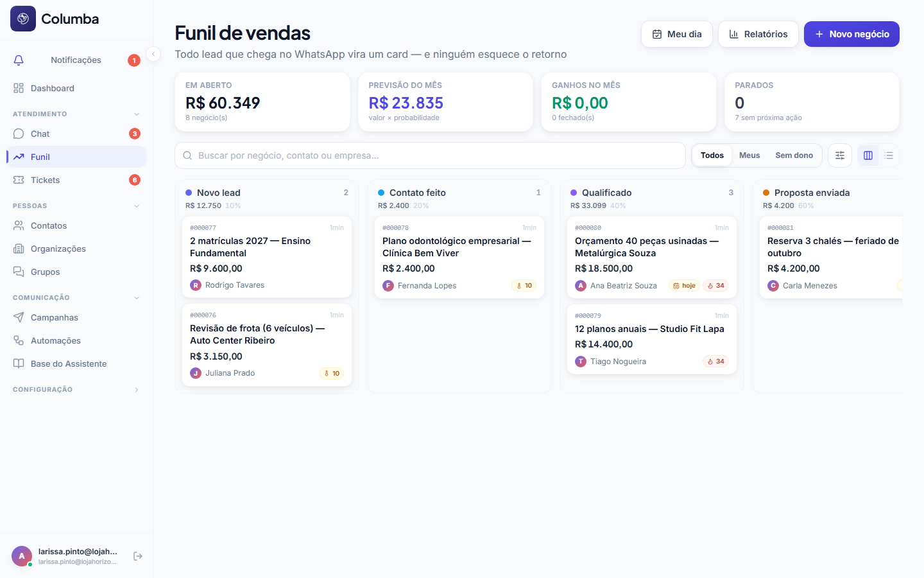
Task: Click the Base do Assistente book icon
Action: coord(19,363)
